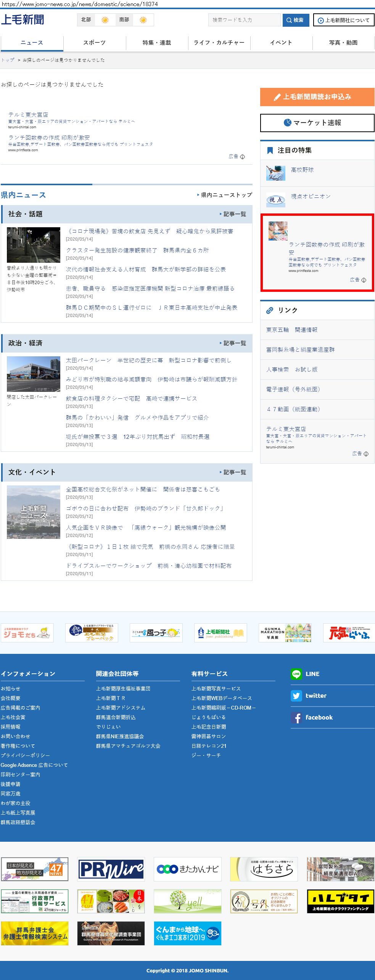Select the スポーツ navigation tab
The image size is (375, 980).
point(94,43)
